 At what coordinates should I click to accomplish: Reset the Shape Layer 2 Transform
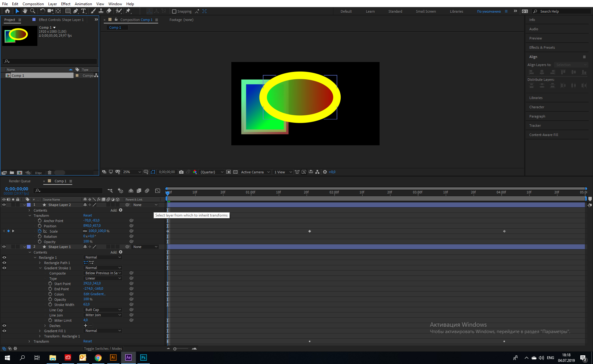(87, 215)
